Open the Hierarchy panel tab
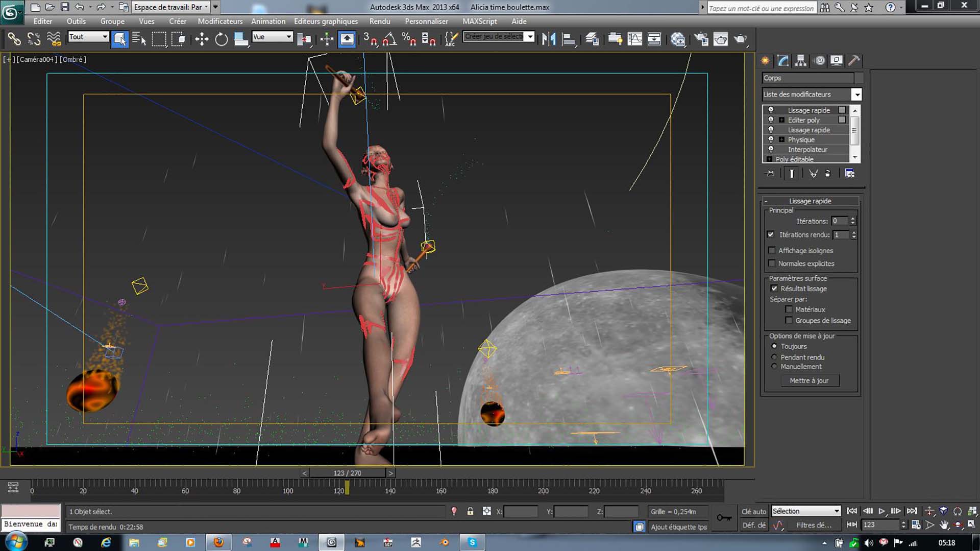The width and height of the screenshot is (980, 551). coord(800,61)
